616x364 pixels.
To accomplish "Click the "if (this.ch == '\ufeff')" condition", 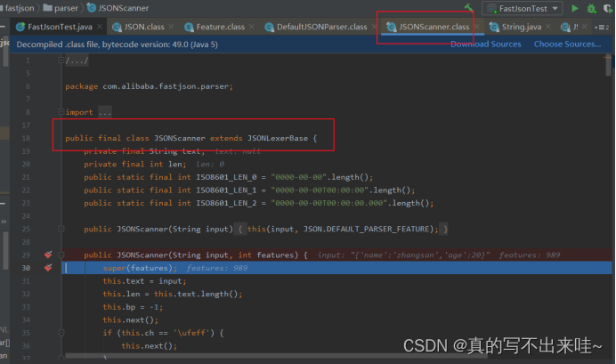I will pos(165,333).
